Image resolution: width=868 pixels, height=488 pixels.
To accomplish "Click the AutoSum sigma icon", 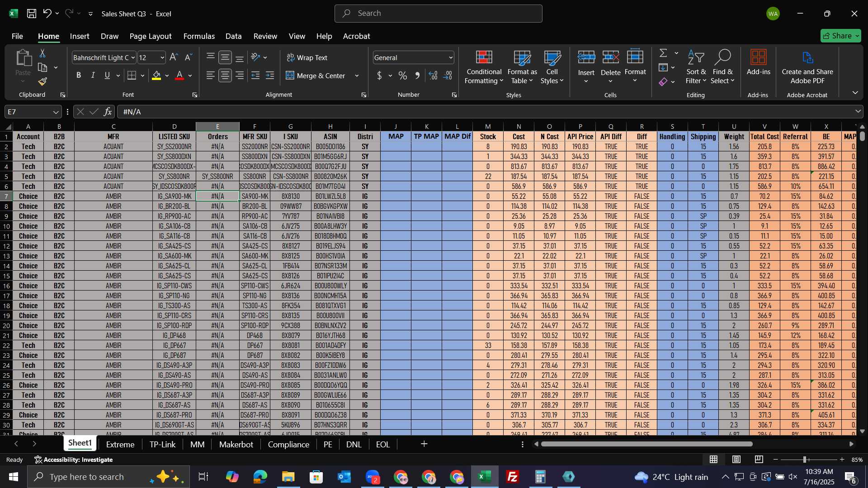I will pyautogui.click(x=663, y=53).
